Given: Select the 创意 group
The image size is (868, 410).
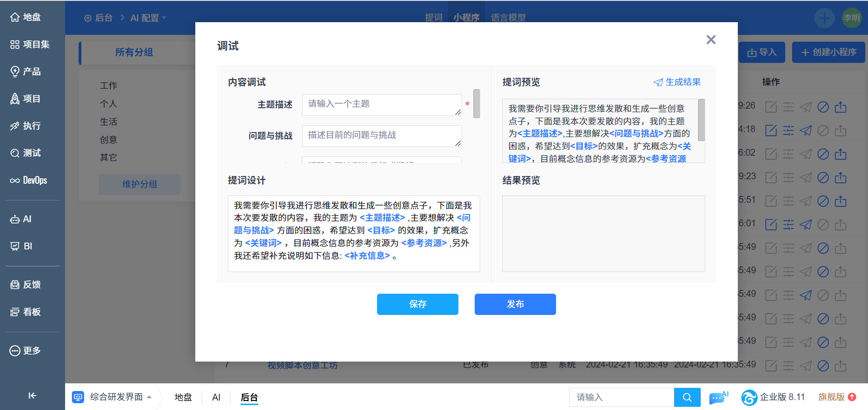Looking at the screenshot, I should click(x=108, y=140).
